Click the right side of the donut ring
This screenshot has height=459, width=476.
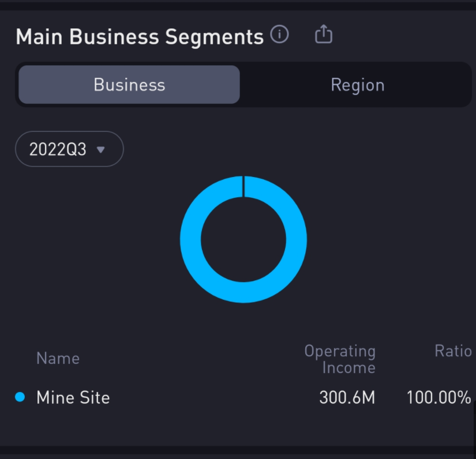tap(297, 239)
